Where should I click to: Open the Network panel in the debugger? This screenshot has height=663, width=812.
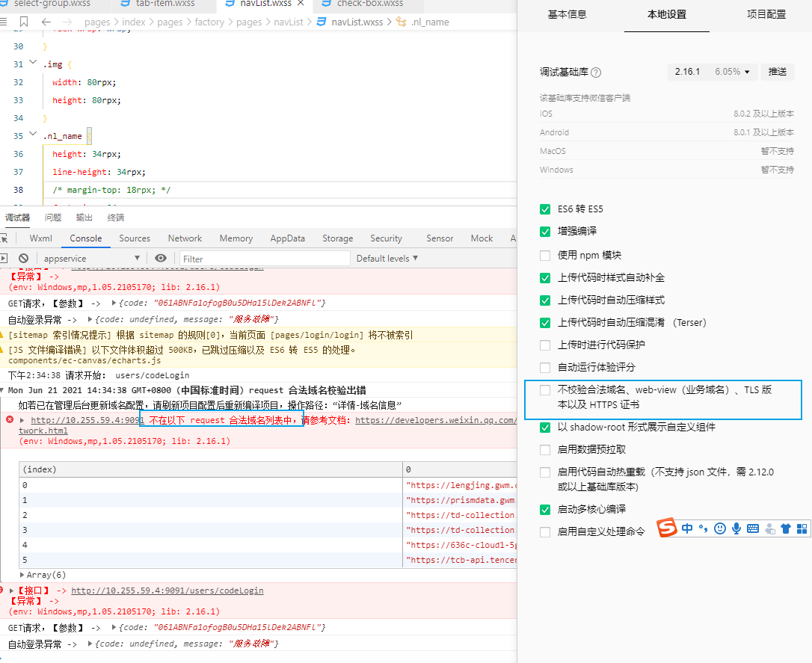[x=185, y=238]
